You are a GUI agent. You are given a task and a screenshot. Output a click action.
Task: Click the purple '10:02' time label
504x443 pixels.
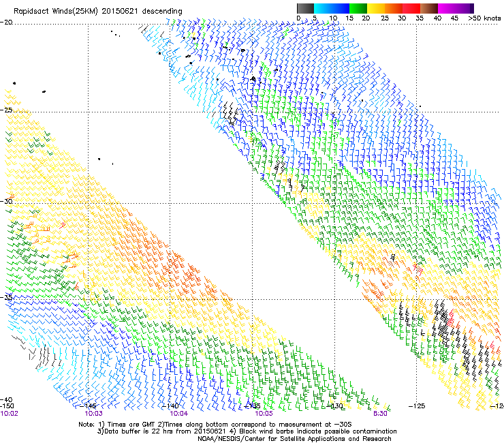click(10, 414)
